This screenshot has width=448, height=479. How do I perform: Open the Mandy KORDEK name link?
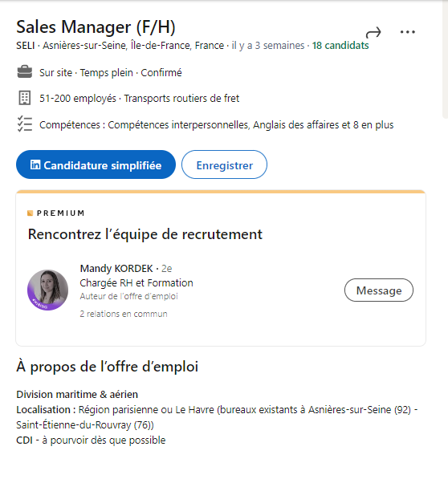pos(116,268)
